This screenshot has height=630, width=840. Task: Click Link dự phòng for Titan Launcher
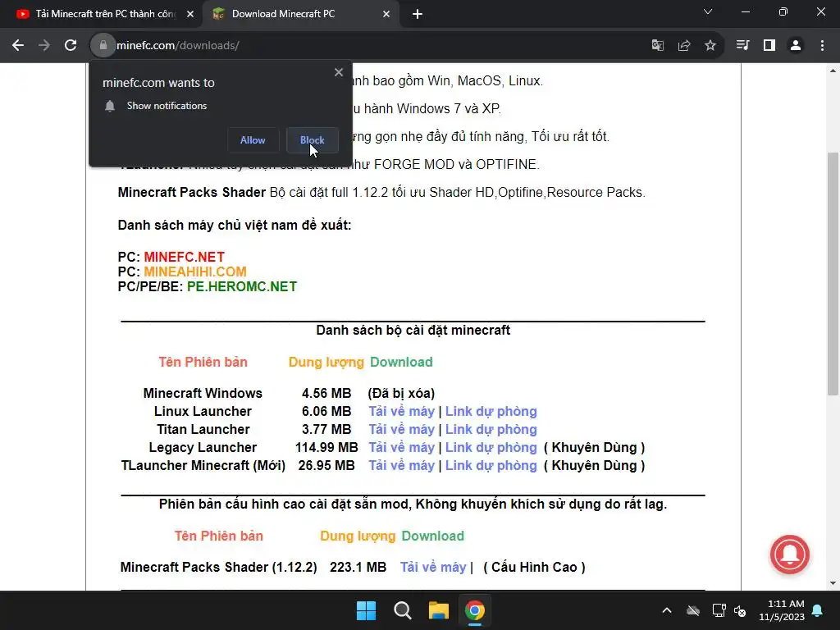coord(491,430)
